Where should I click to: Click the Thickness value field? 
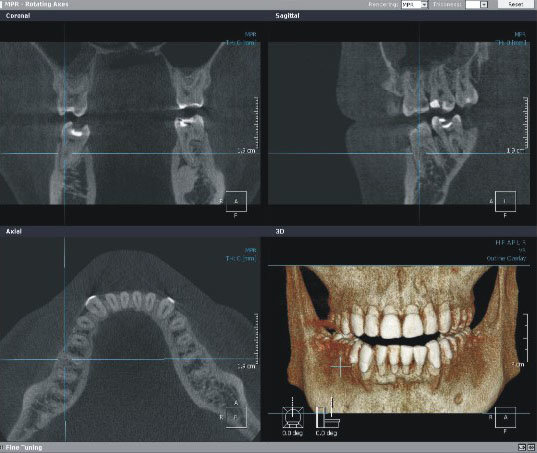point(473,4)
